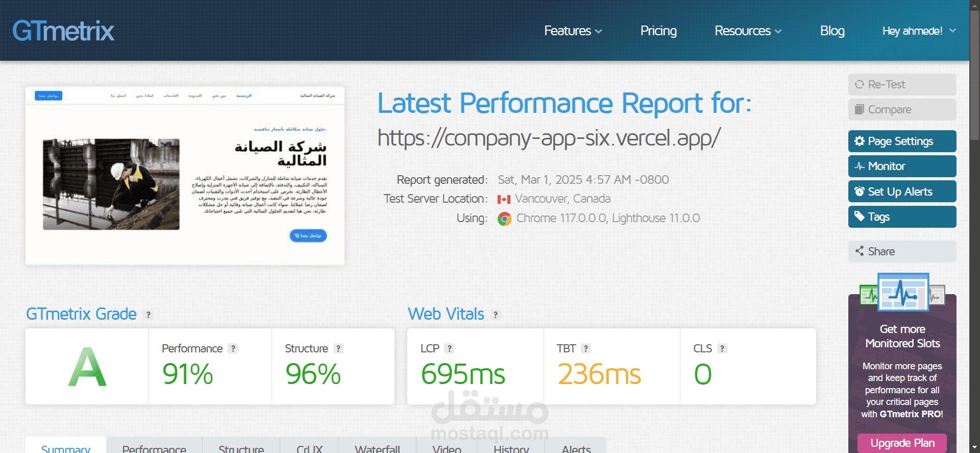Switch to the History tab
The image size is (980, 453).
tap(511, 446)
